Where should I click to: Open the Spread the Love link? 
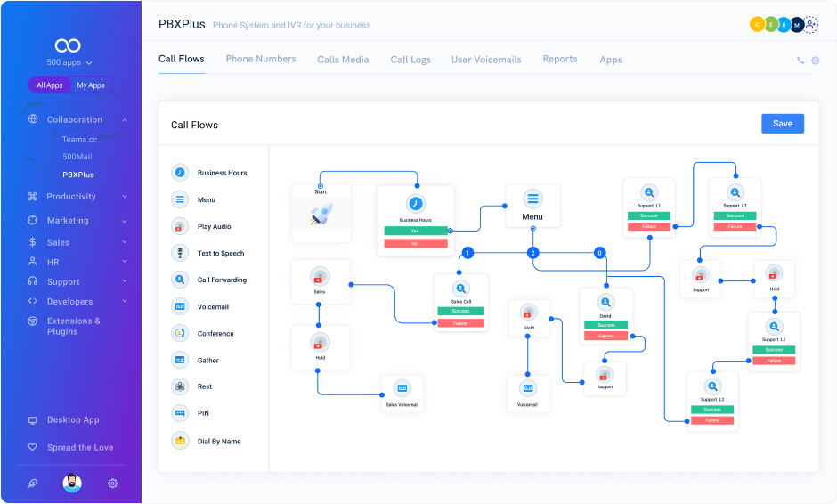point(80,448)
